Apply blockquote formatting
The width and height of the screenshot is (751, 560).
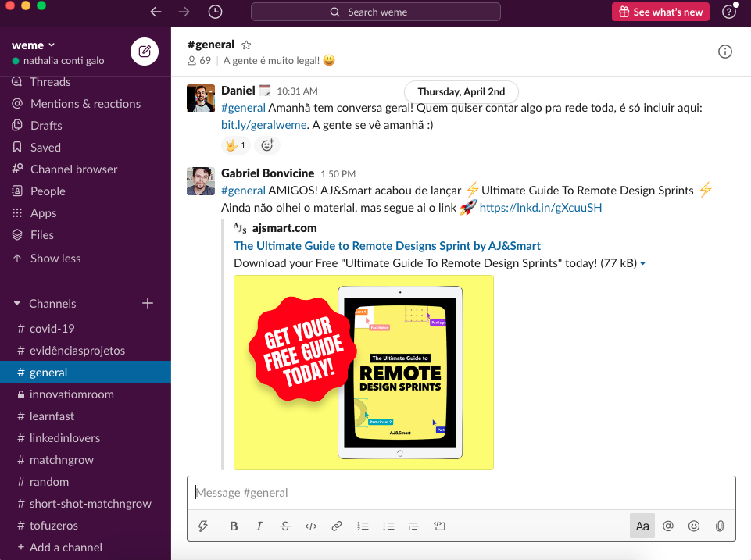point(414,526)
